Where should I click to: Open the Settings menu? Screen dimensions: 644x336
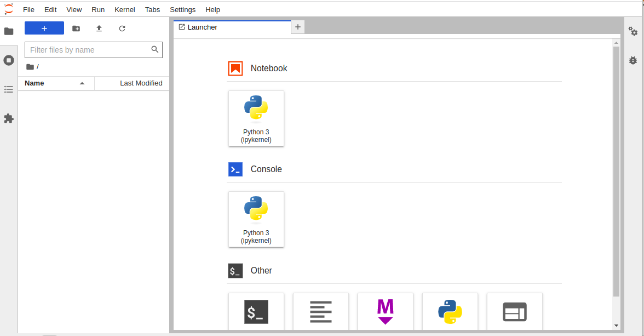(182, 9)
